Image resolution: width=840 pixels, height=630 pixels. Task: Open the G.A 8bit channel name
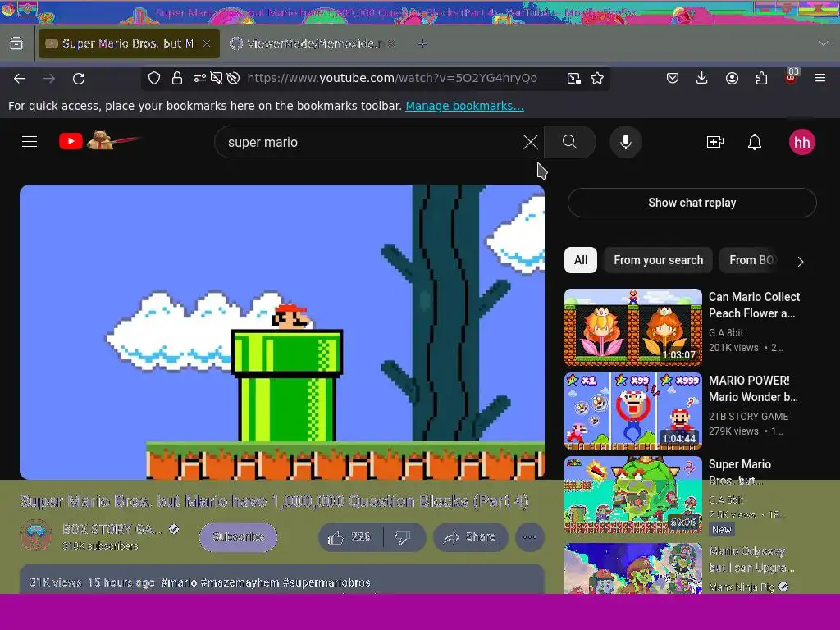pos(726,333)
